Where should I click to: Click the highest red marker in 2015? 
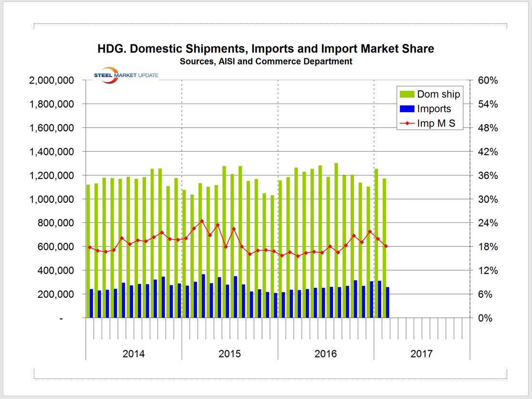pyautogui.click(x=202, y=221)
